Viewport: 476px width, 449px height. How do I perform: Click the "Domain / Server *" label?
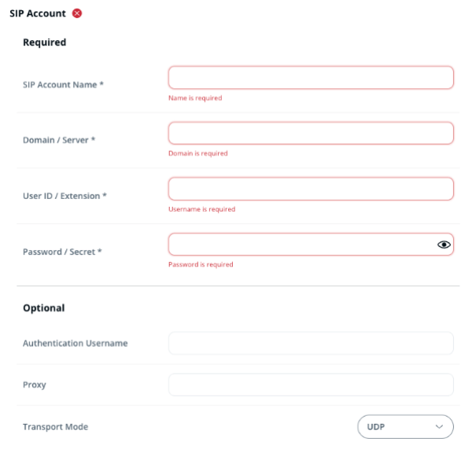pyautogui.click(x=59, y=140)
